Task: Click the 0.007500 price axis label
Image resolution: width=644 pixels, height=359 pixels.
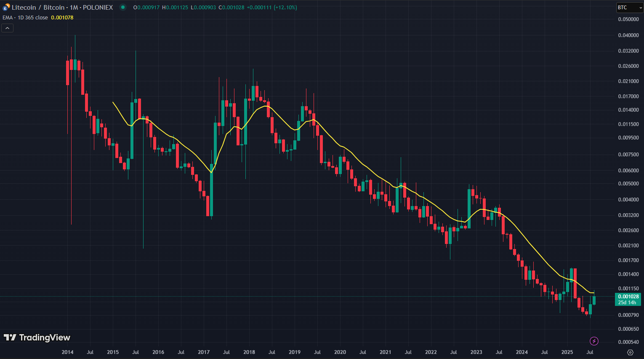Action: [628, 155]
